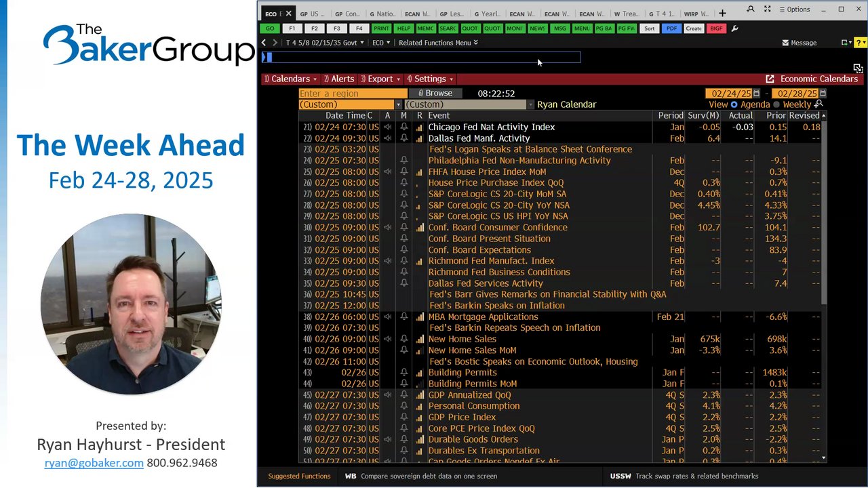The width and height of the screenshot is (868, 488).
Task: Click the alert bell for Richmond Fed Manufact. Index
Action: 404,261
